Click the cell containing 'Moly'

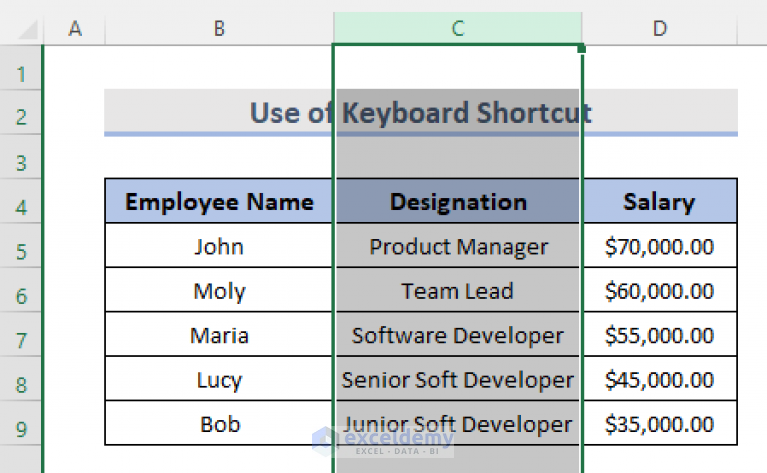click(x=219, y=290)
